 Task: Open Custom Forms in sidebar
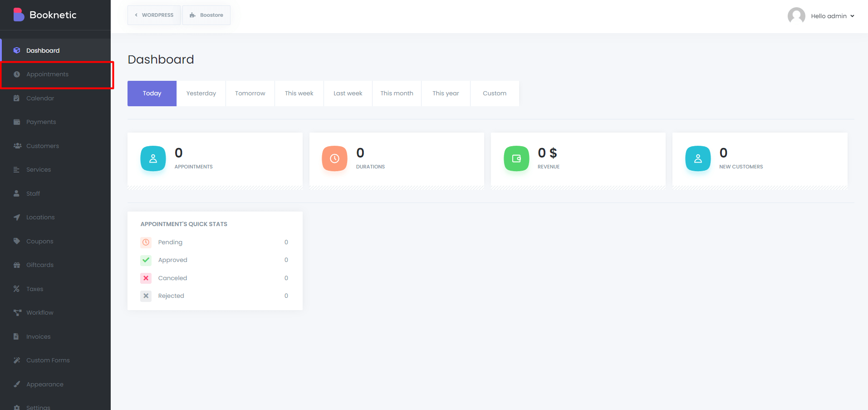coord(55,361)
